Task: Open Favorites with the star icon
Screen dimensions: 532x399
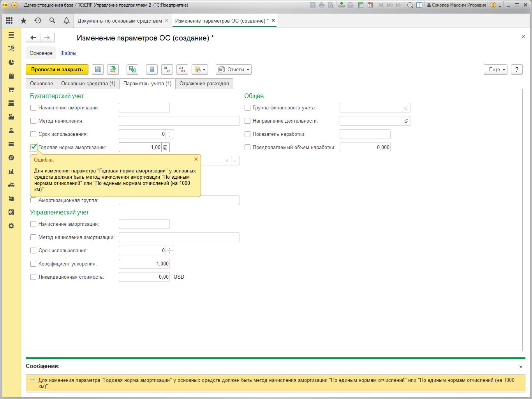Action: (23, 21)
